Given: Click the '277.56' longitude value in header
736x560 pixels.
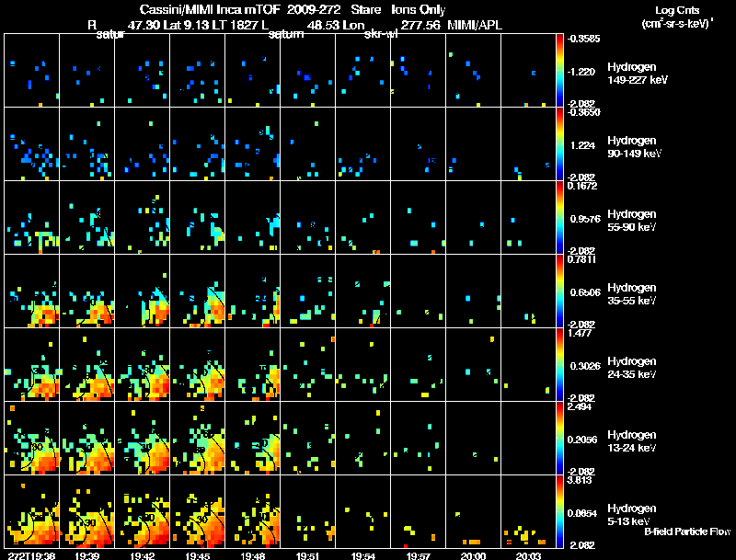Looking at the screenshot, I should tap(420, 26).
